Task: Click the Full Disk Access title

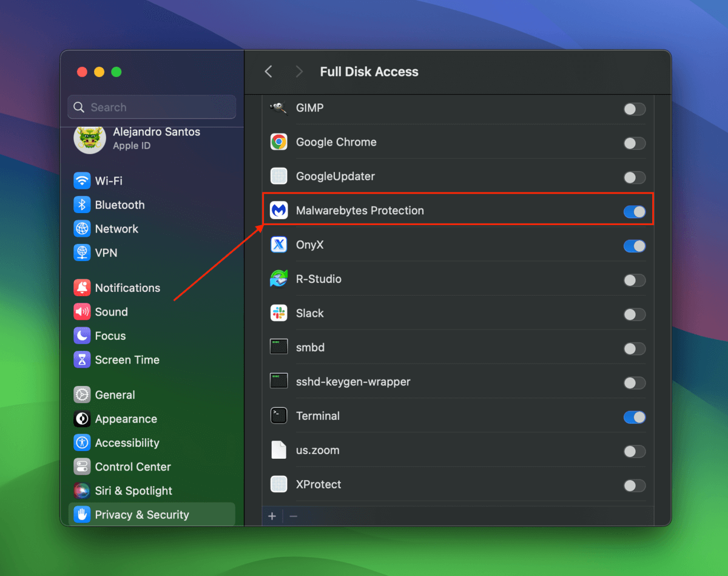Action: coord(369,72)
